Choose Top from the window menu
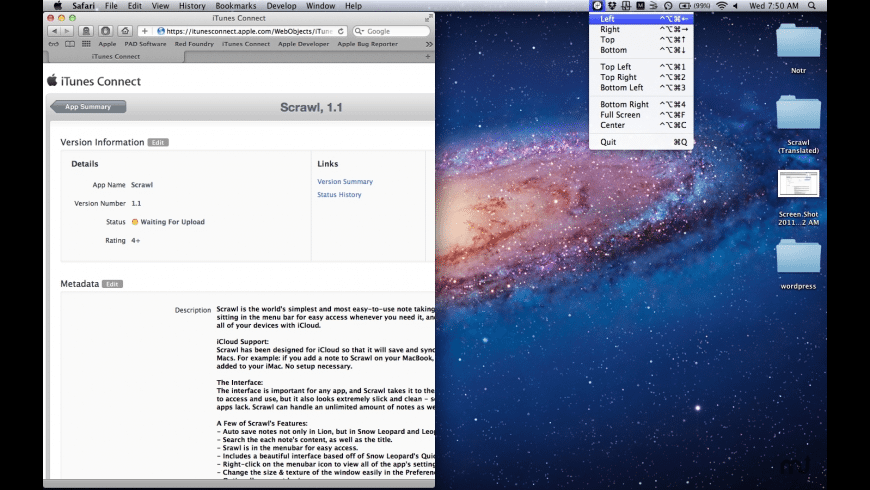Viewport: 870px width, 490px height. 641,39
